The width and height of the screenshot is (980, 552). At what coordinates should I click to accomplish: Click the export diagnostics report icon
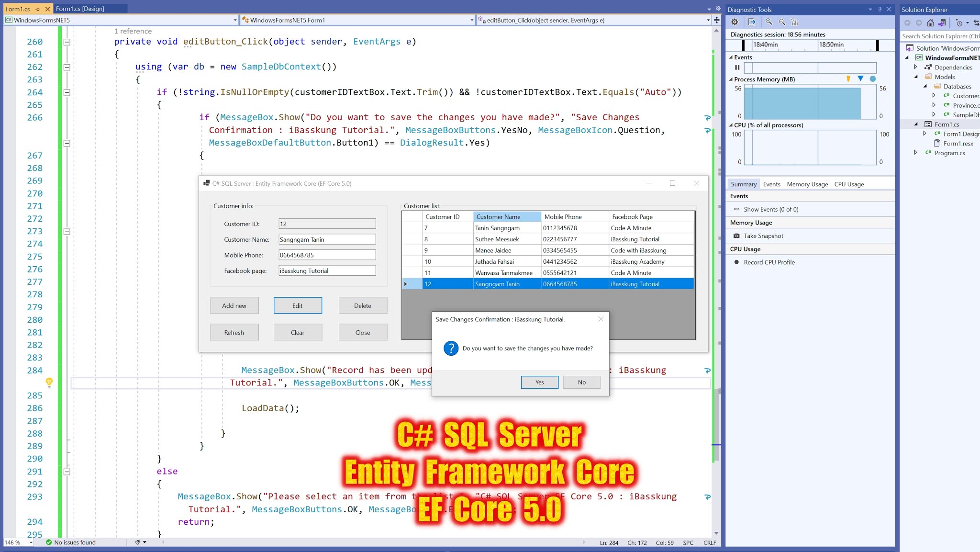click(752, 22)
